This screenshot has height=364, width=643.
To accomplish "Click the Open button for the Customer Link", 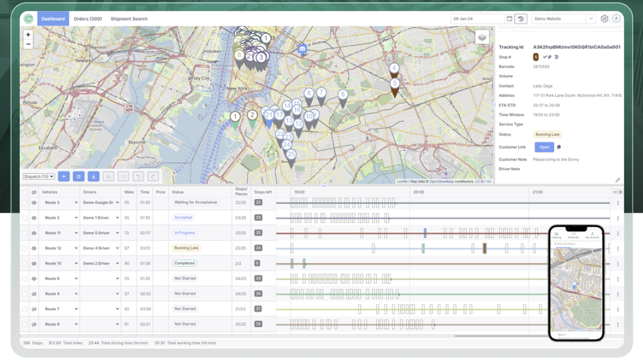I will pyautogui.click(x=544, y=147).
